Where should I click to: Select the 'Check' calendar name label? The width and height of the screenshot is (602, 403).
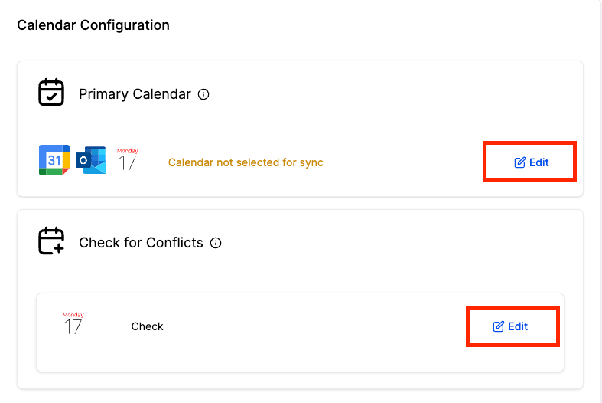[x=147, y=327]
